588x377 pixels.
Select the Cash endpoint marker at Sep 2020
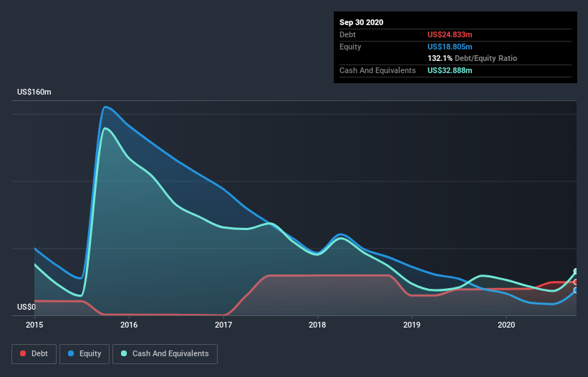[577, 271]
